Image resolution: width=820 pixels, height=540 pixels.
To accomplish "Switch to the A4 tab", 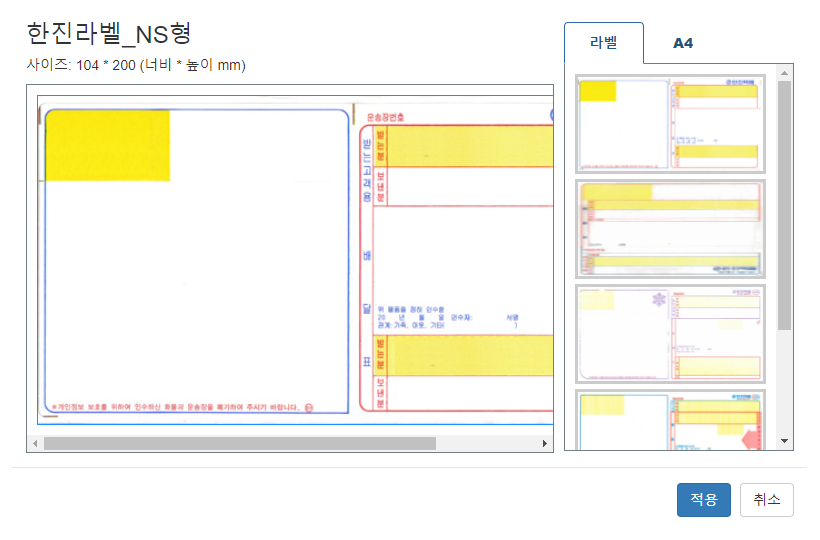I will point(682,43).
